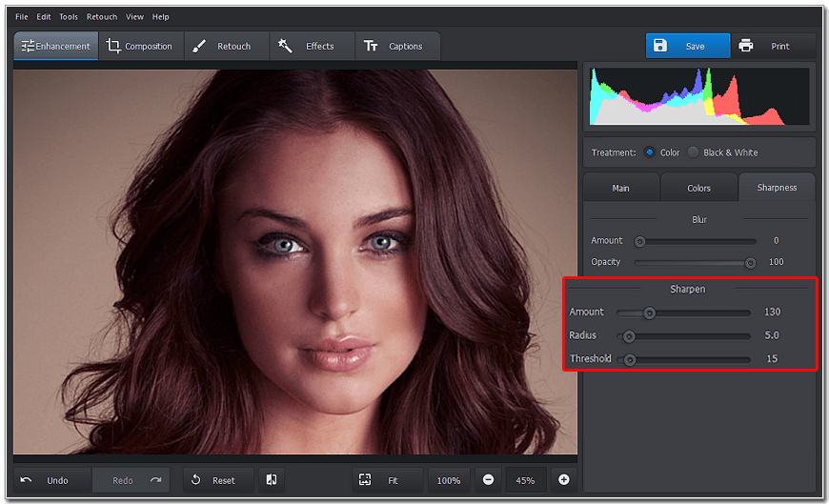This screenshot has height=504, width=829.
Task: Open the Retouch menu in menu bar
Action: click(102, 17)
